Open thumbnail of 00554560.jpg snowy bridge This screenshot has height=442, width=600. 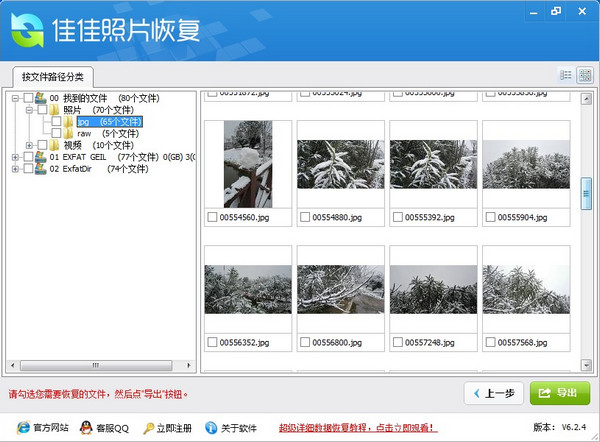248,164
